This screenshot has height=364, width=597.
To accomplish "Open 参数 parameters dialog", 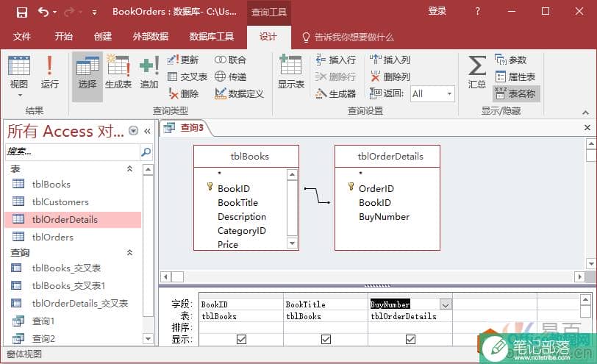I will click(510, 60).
